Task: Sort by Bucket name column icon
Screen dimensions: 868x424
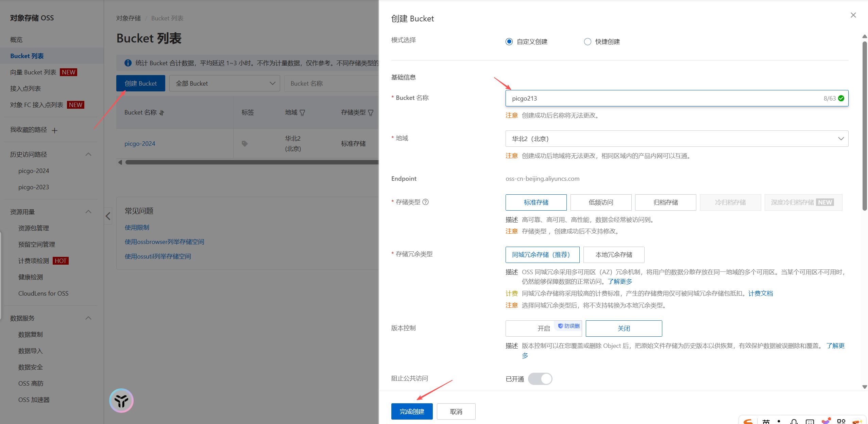Action: pos(162,112)
